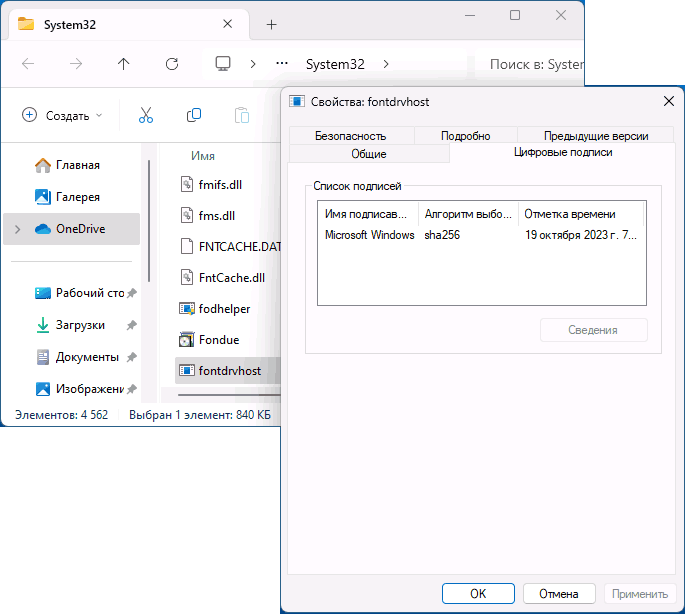
Task: Click the navigation pane vertical scrollbar
Action: tap(149, 221)
